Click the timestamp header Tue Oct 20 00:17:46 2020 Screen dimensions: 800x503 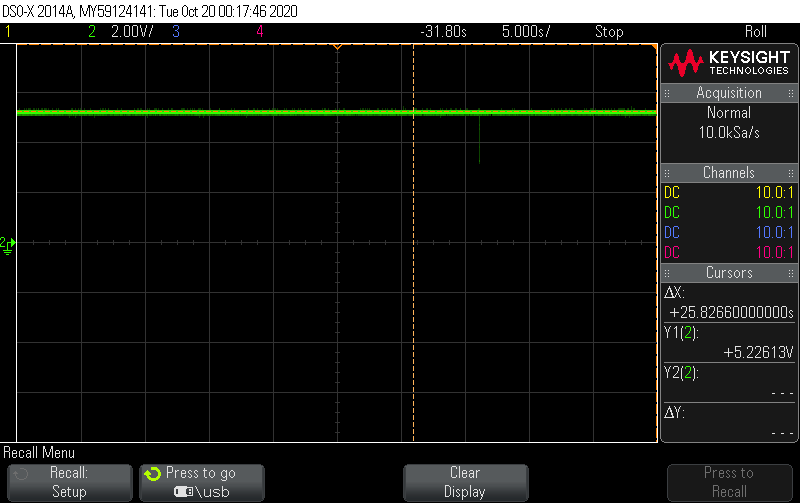tap(228, 11)
